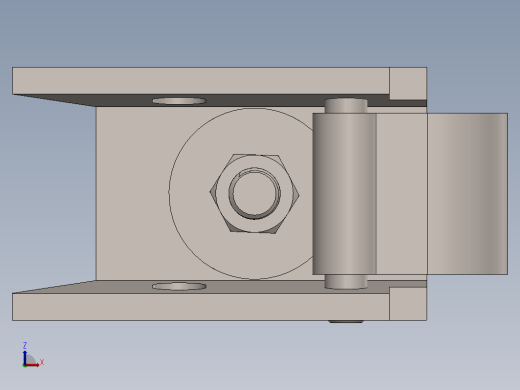Select the bottom flange plate

[201, 307]
